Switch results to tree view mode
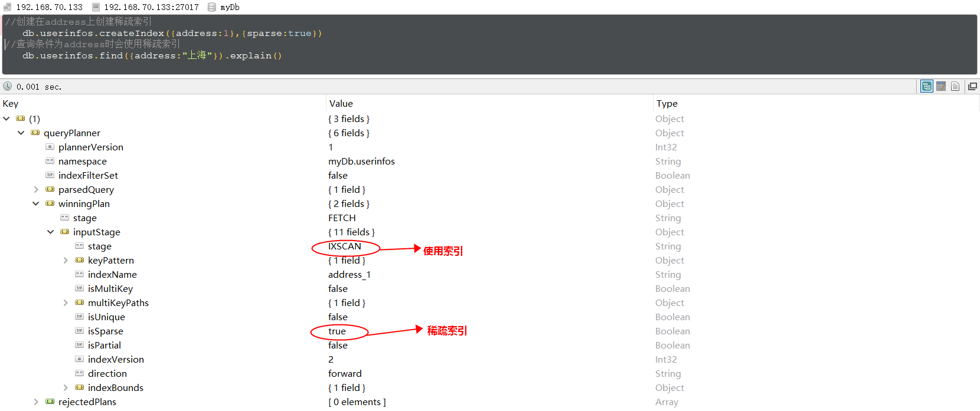980x411 pixels. pyautogui.click(x=927, y=87)
